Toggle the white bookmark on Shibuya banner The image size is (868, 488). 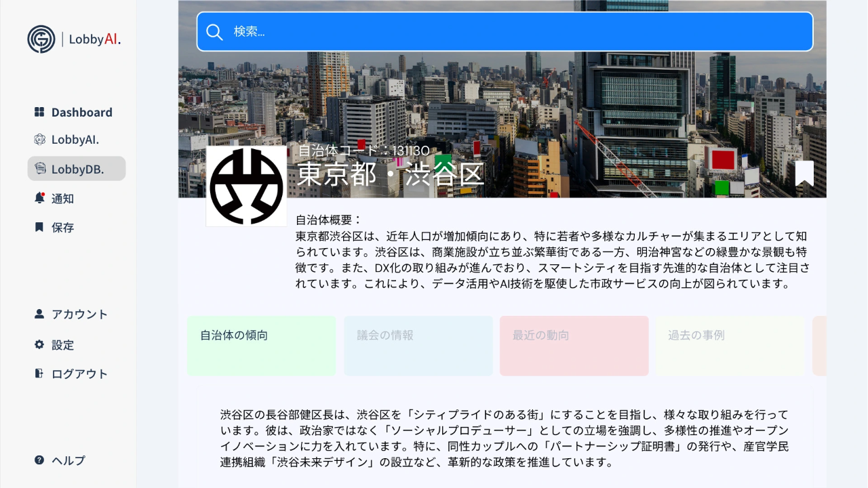tap(804, 173)
